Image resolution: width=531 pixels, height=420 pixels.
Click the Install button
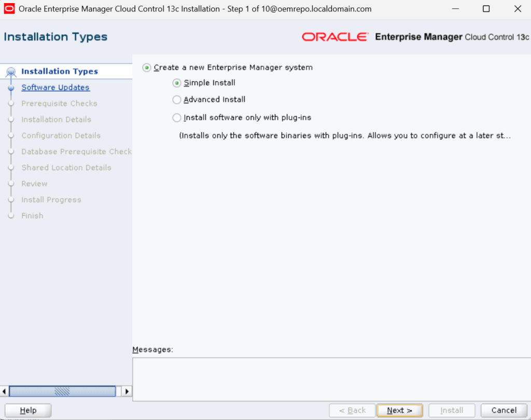[x=452, y=410]
